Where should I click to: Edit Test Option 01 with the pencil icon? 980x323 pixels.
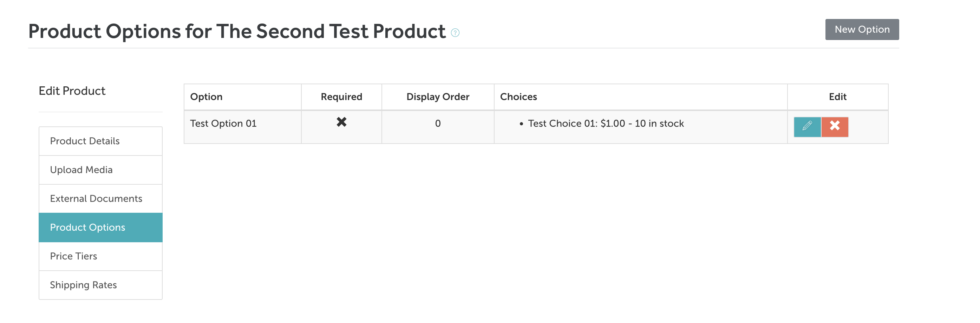807,126
